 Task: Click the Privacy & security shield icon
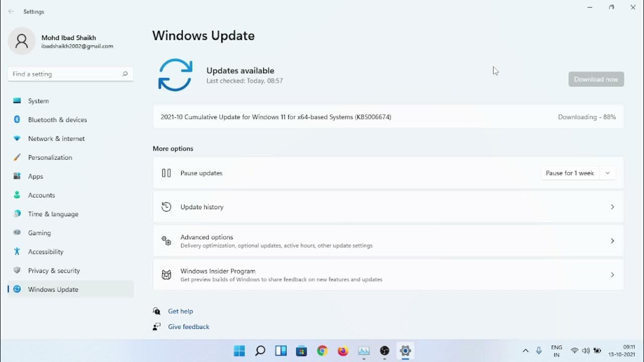pos(17,270)
